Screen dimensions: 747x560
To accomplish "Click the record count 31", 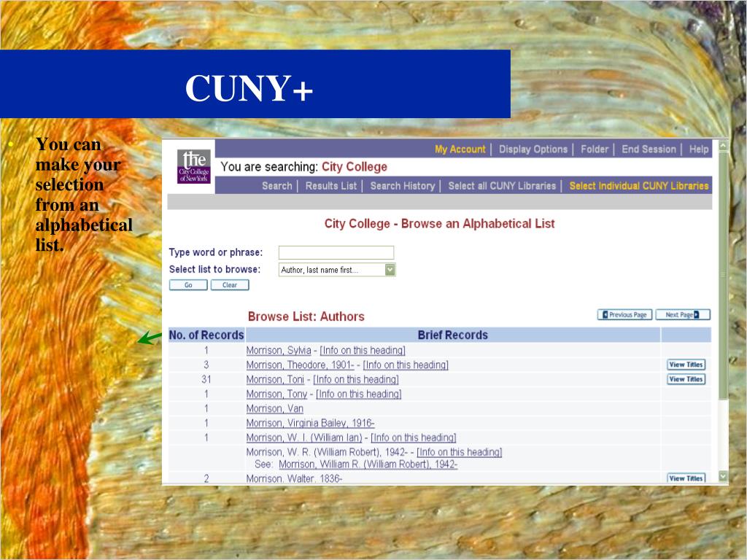I will click(206, 379).
